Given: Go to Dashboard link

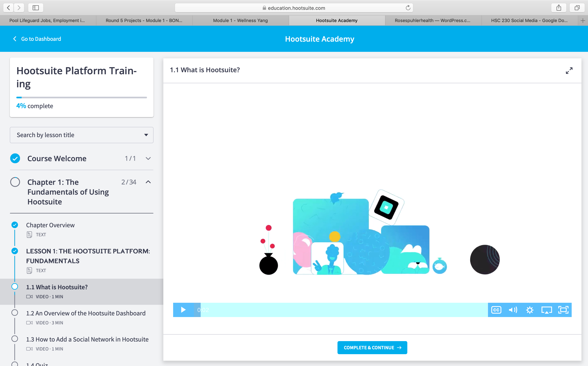Looking at the screenshot, I should point(37,39).
